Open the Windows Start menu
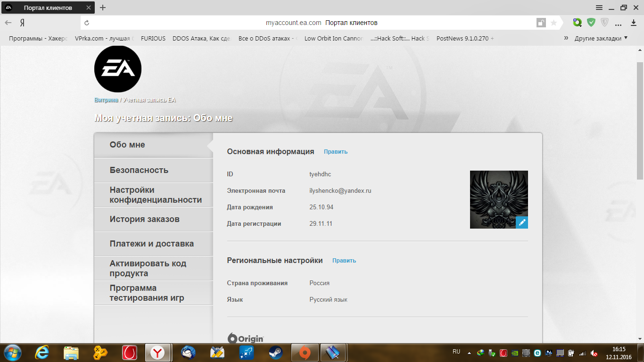The height and width of the screenshot is (362, 644). (12, 352)
